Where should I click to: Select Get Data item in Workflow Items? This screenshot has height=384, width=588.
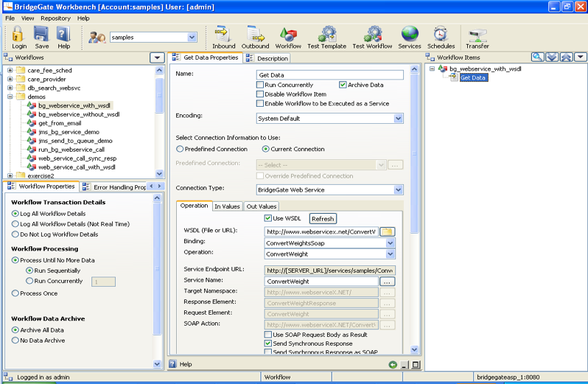(x=473, y=77)
